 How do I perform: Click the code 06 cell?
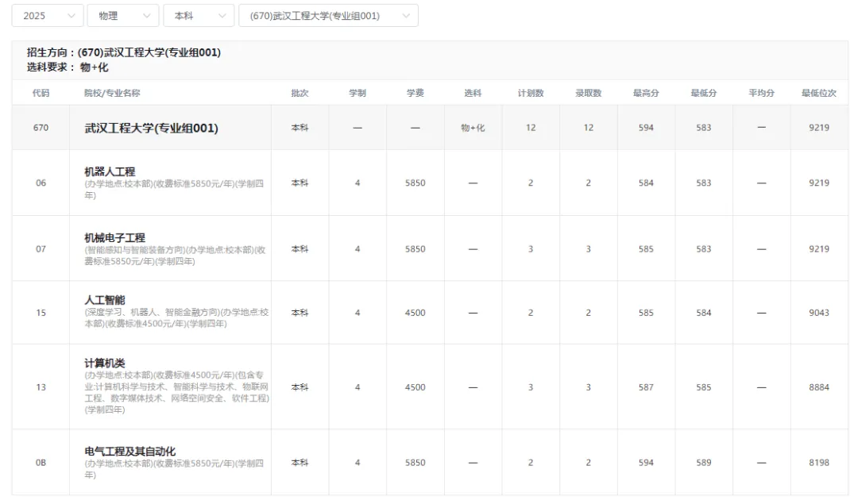click(x=41, y=183)
